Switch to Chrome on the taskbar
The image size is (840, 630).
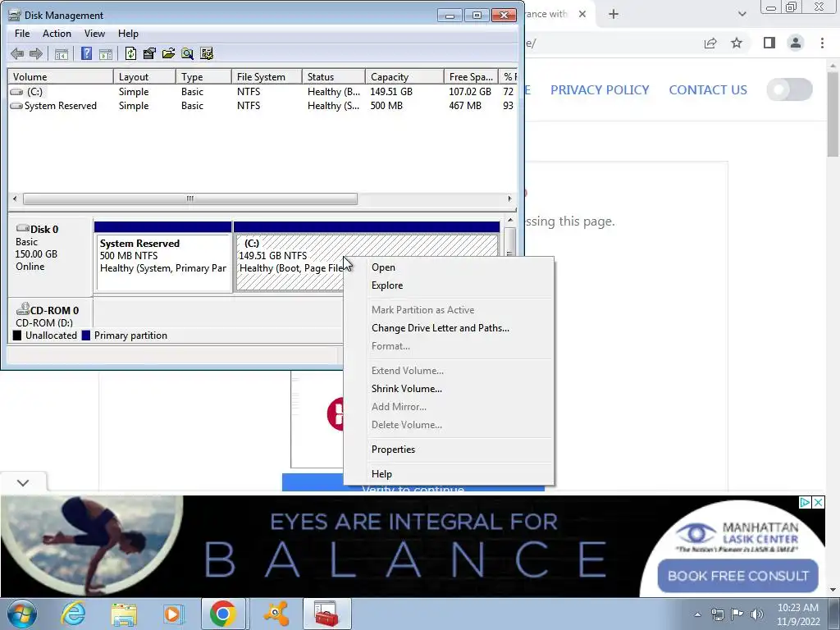coord(223,614)
